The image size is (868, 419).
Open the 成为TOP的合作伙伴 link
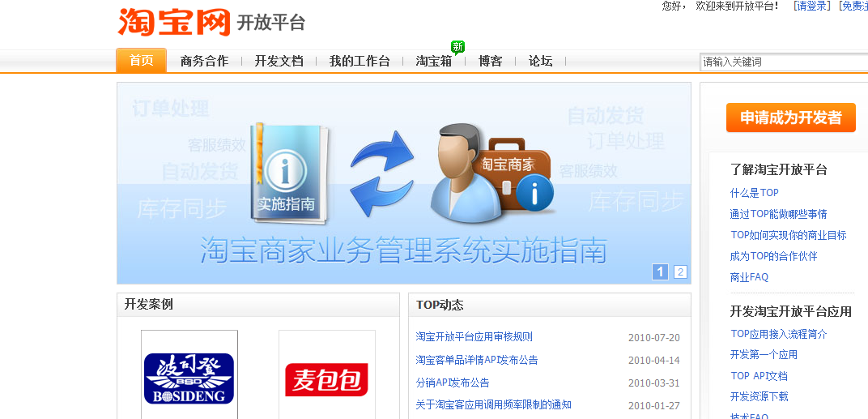pos(773,256)
